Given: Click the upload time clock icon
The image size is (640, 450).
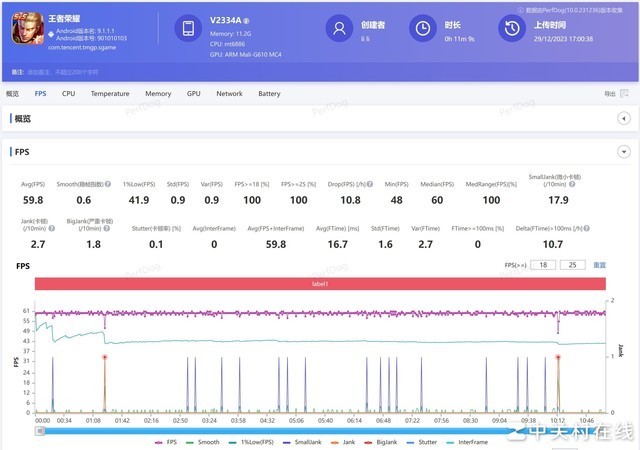Looking at the screenshot, I should (x=510, y=28).
